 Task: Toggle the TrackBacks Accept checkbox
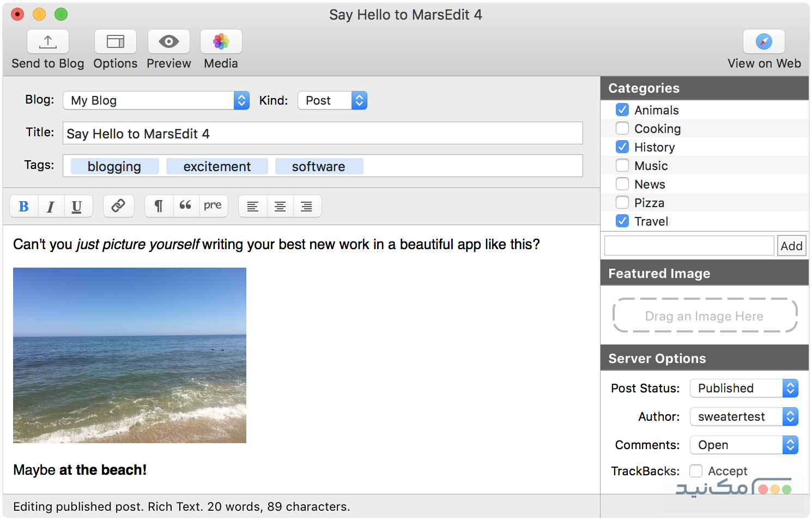click(x=696, y=471)
